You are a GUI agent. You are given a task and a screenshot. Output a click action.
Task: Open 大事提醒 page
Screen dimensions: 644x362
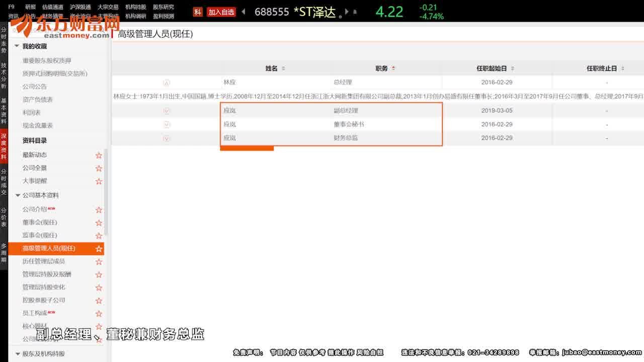[35, 181]
